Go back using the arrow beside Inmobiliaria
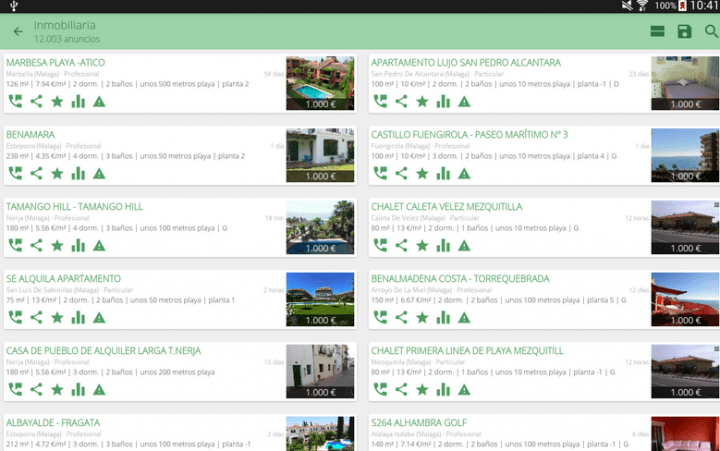Image resolution: width=720 pixels, height=451 pixels. pos(18,32)
